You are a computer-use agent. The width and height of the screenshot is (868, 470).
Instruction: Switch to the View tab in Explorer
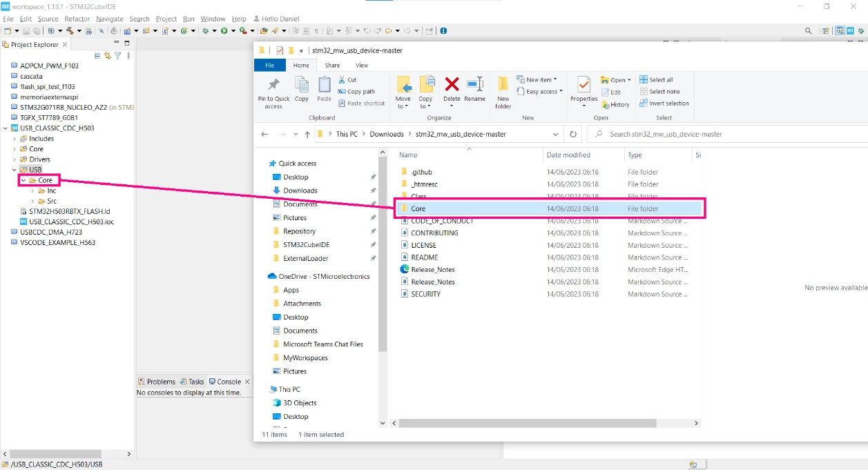(362, 66)
